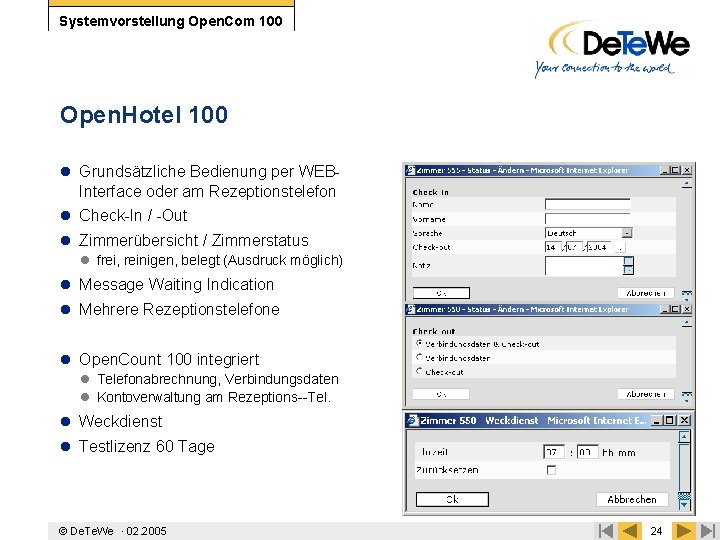Maximize the Check-in window

coord(675,170)
